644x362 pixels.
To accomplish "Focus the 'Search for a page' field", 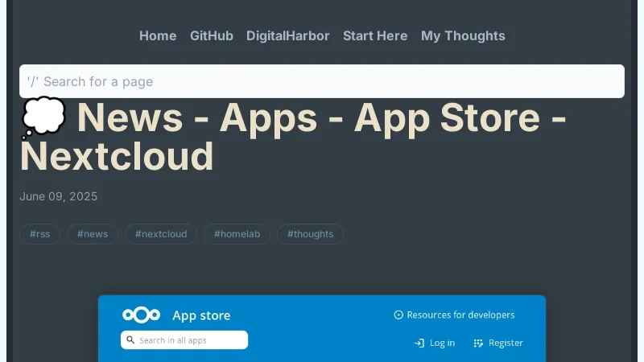I will click(322, 81).
